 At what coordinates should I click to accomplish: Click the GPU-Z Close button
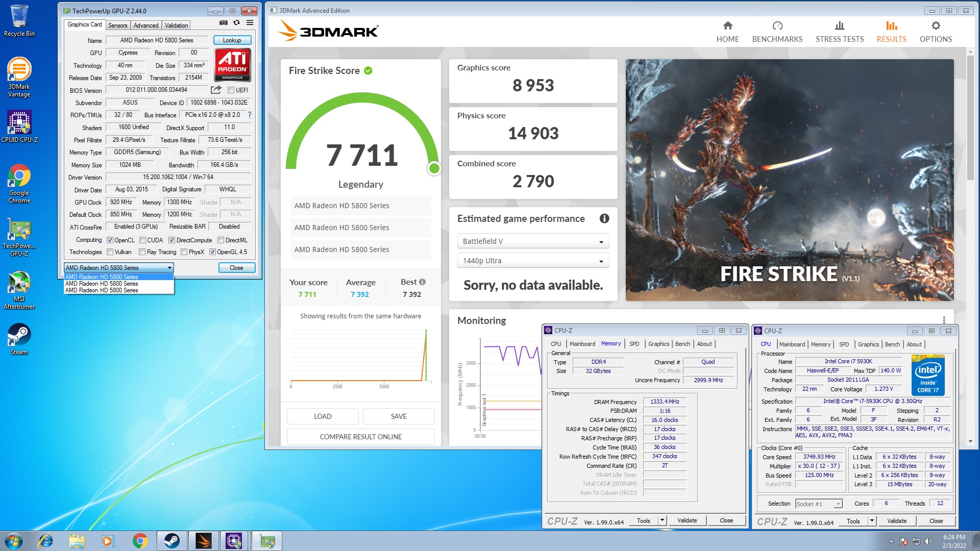tap(236, 268)
